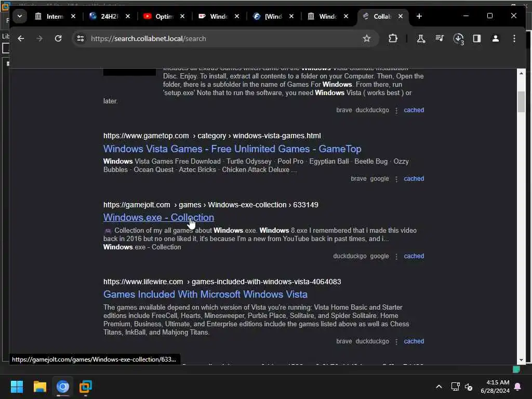Screen dimensions: 532x399
Task: Open the profile account icon
Action: tap(495, 38)
